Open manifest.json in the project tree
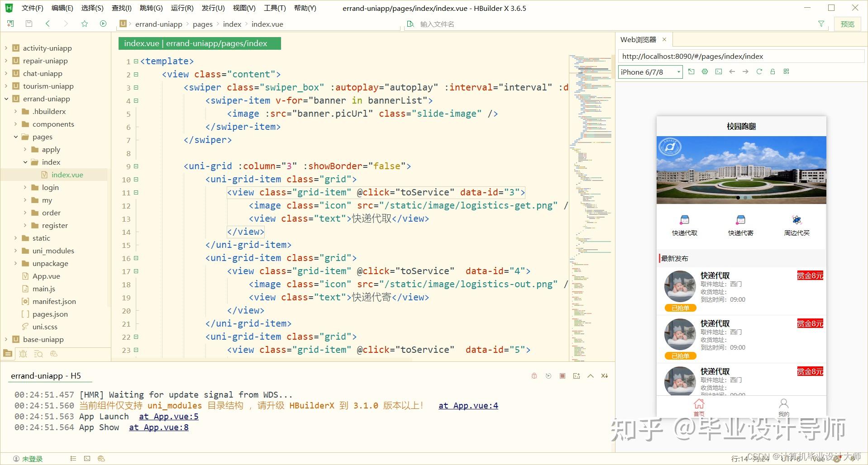 point(54,301)
